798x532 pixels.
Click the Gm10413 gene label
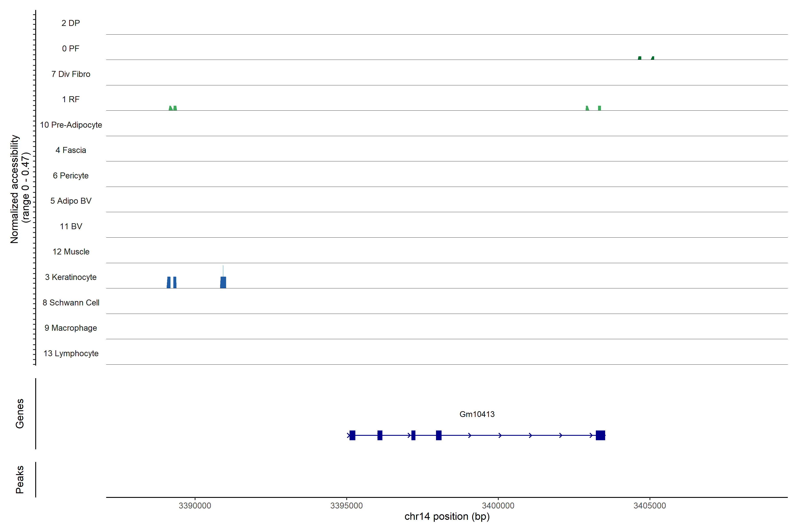pyautogui.click(x=477, y=414)
